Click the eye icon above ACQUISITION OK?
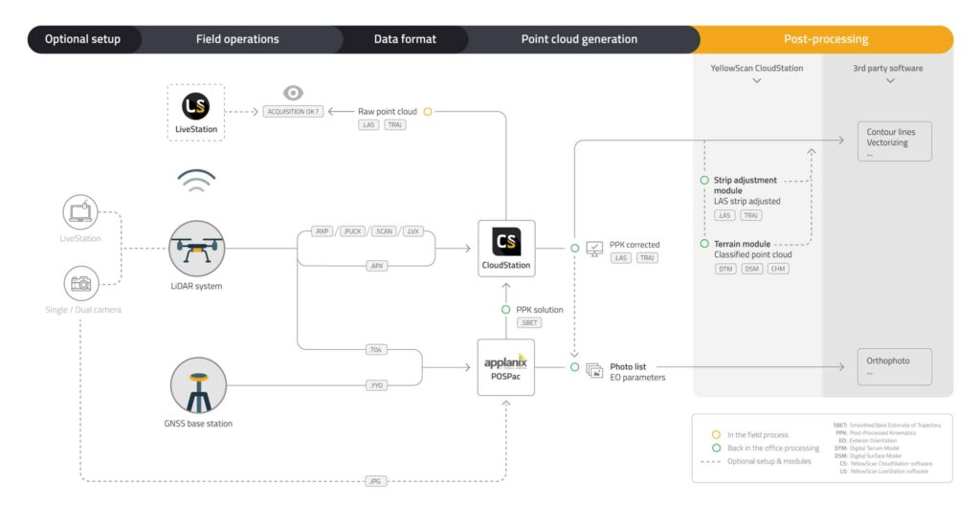Image resolution: width=980 pixels, height=524 pixels. [293, 93]
